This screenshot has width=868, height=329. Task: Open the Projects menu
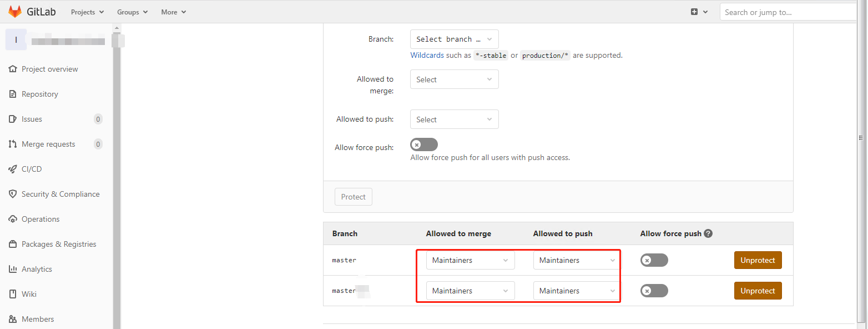pos(87,11)
